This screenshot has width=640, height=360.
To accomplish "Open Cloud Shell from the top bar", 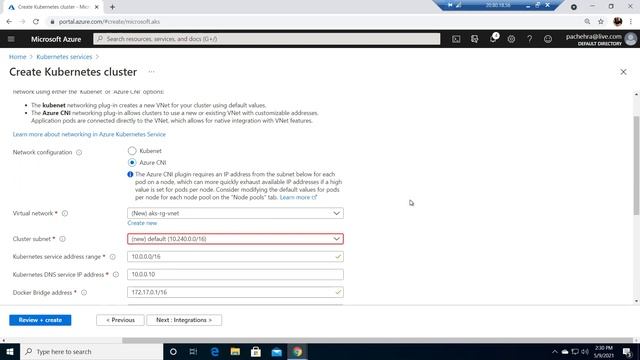I will coord(456,39).
